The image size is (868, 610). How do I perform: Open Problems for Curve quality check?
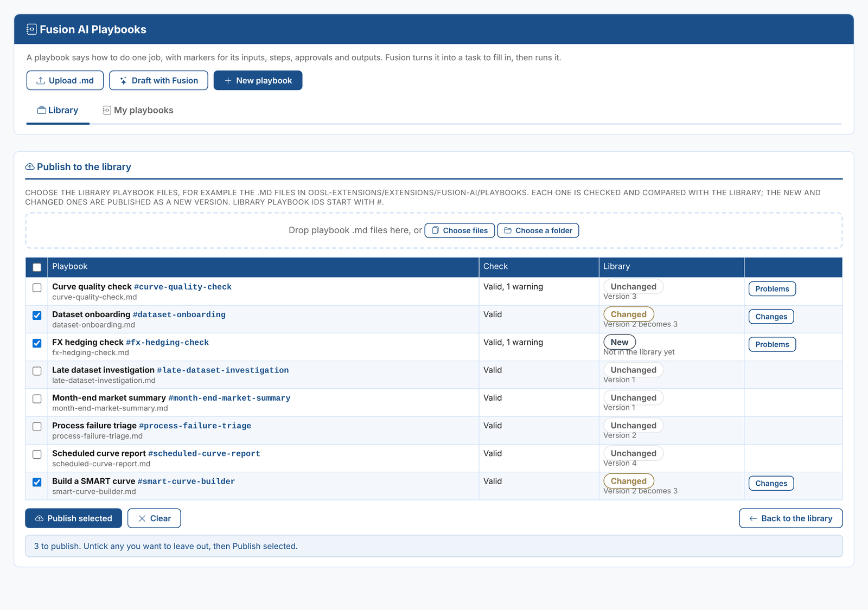(772, 289)
